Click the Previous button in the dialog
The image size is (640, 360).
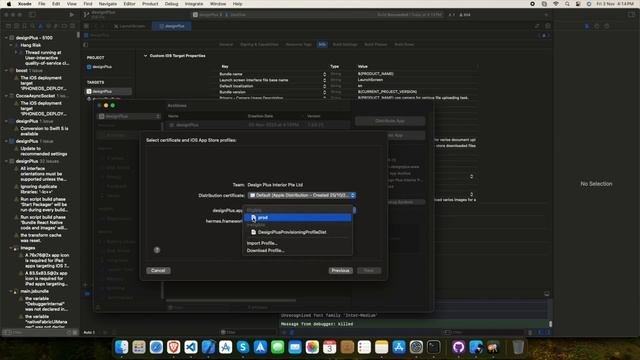[340, 270]
